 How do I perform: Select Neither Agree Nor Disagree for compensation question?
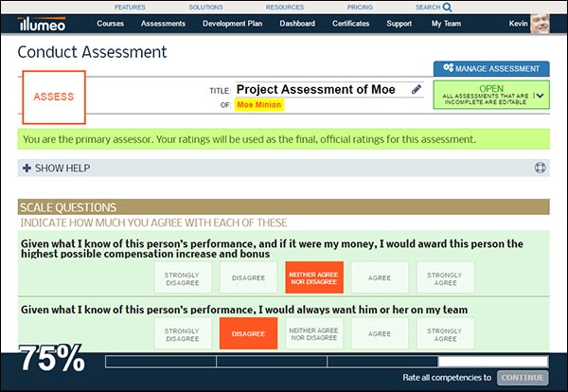click(314, 277)
